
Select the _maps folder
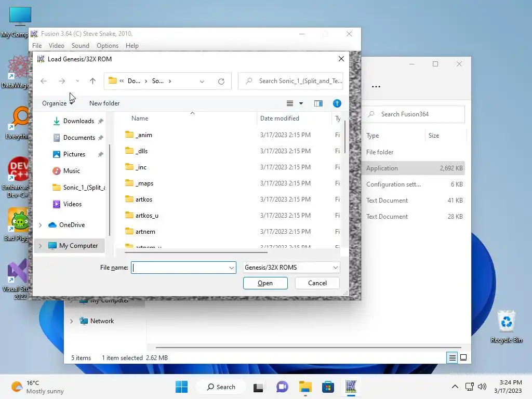pyautogui.click(x=139, y=183)
